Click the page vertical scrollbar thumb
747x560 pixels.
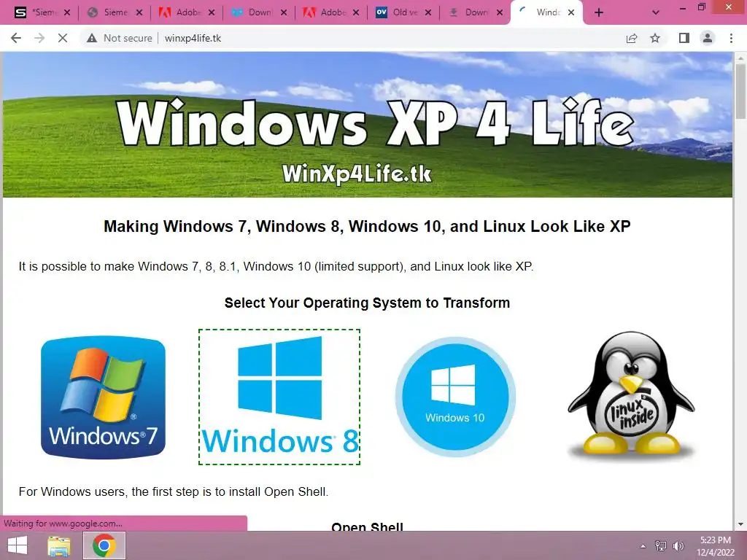pos(740,90)
